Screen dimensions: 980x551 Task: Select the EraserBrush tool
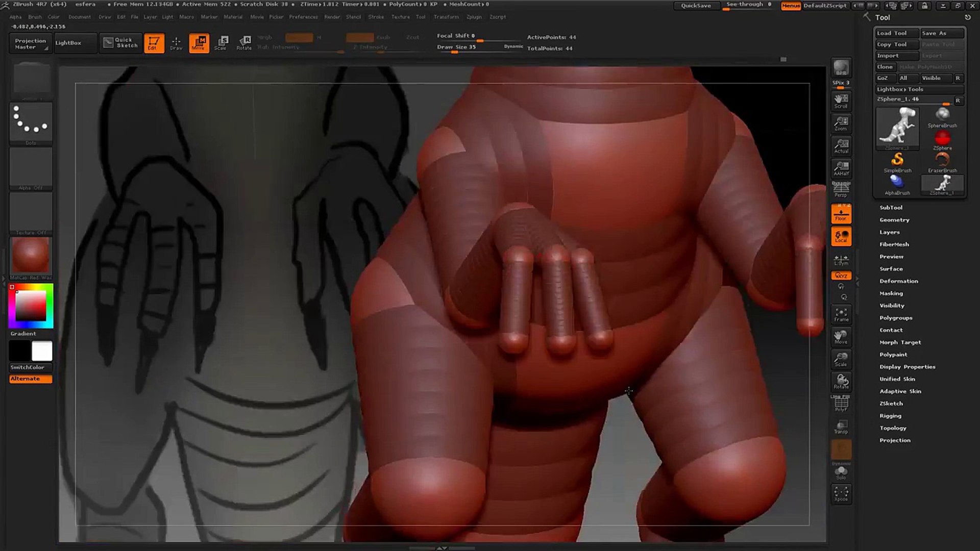[942, 163]
